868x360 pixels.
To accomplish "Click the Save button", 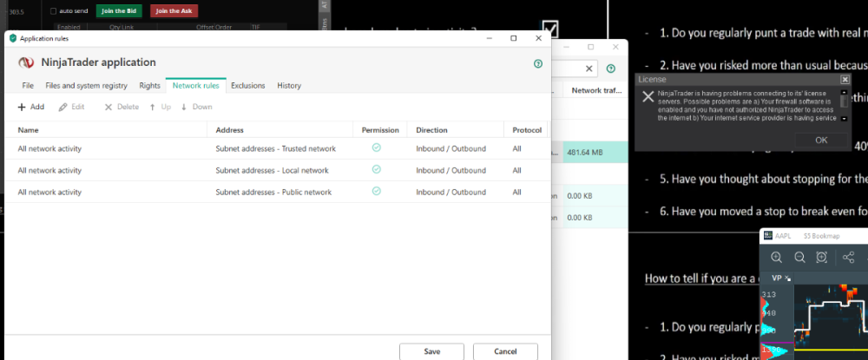I will click(x=431, y=351).
